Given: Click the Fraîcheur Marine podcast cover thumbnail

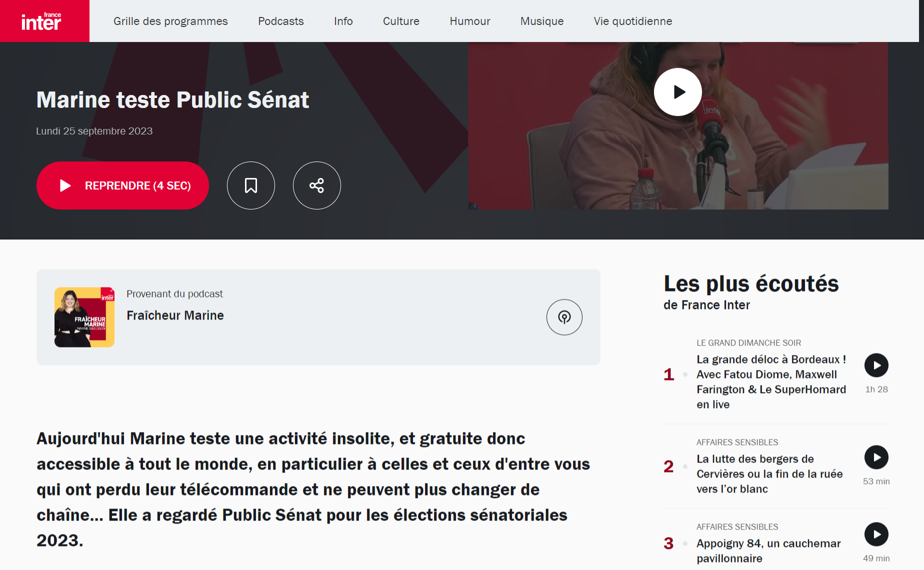Looking at the screenshot, I should (x=84, y=317).
